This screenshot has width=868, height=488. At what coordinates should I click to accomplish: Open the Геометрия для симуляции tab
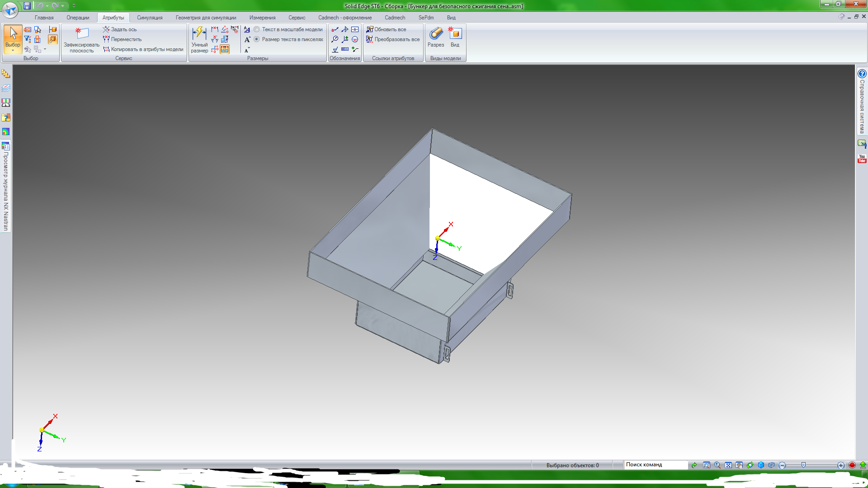tap(206, 18)
